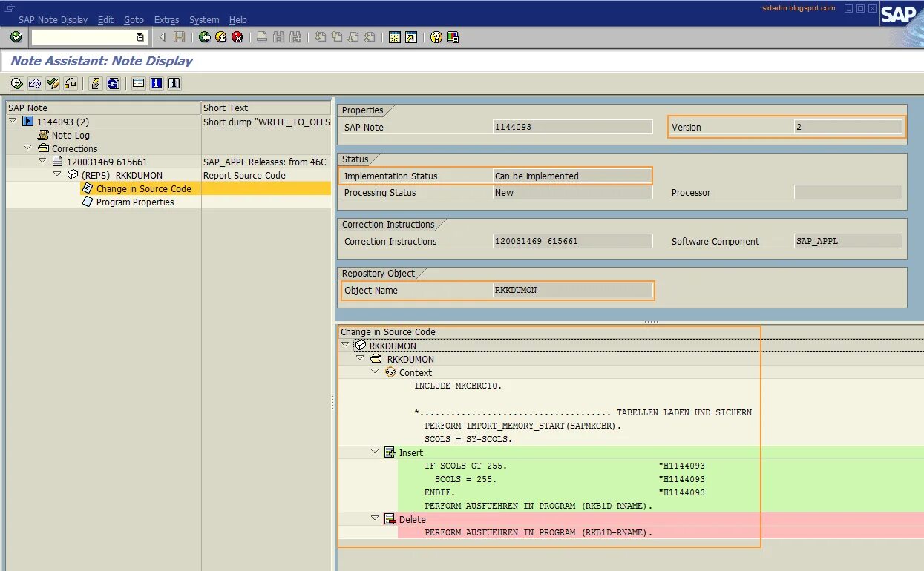The height and width of the screenshot is (571, 924).
Task: Click the yellow Exit arrow icon
Action: coord(221,37)
